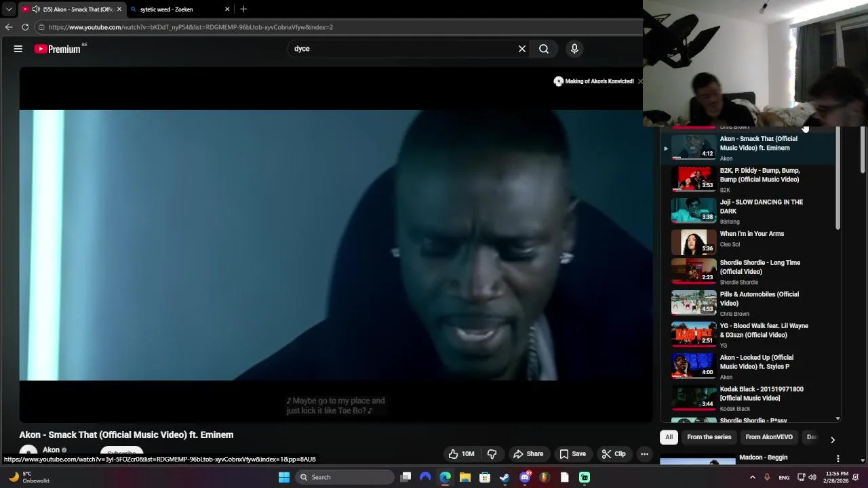This screenshot has height=488, width=868.
Task: Select the Akon - Smack That browser tab
Action: tap(71, 9)
